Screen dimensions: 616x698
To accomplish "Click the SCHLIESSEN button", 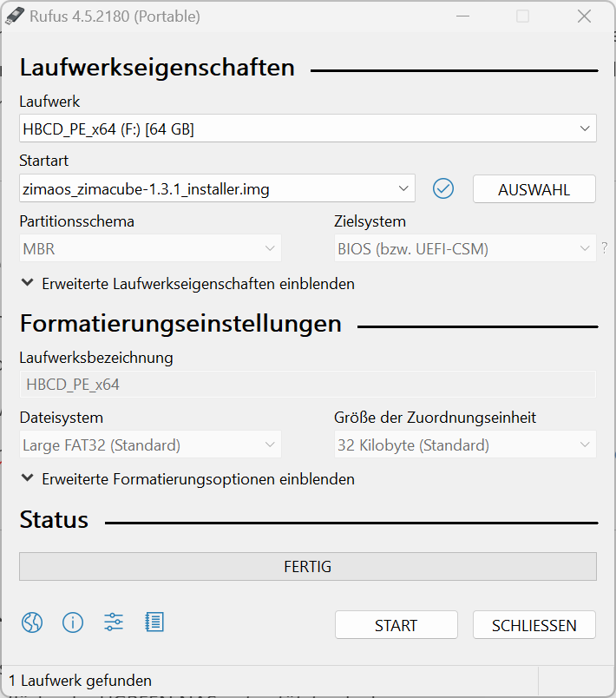I will point(534,625).
